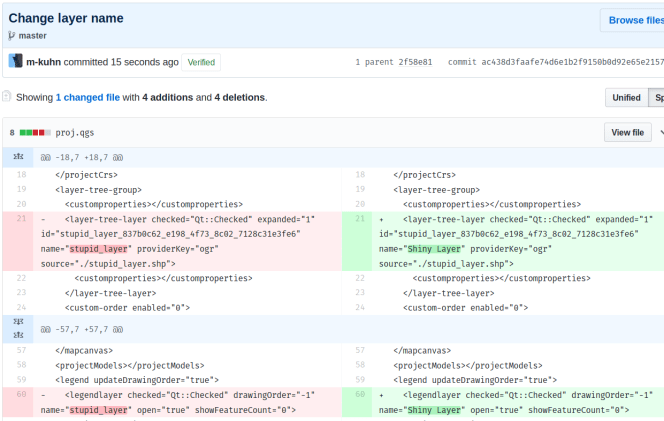Screen dimensions: 664x421
Task: Click left line number 60
Action: click(x=21, y=394)
